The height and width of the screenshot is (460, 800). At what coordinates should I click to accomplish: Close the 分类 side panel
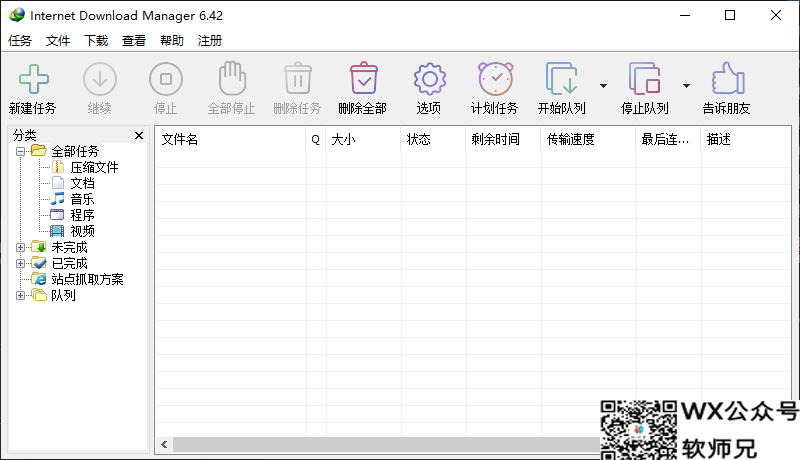[x=139, y=135]
